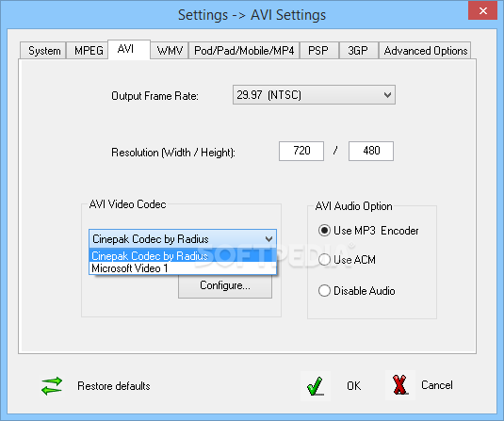504x421 pixels.
Task: Click the Configure... button
Action: pos(225,285)
